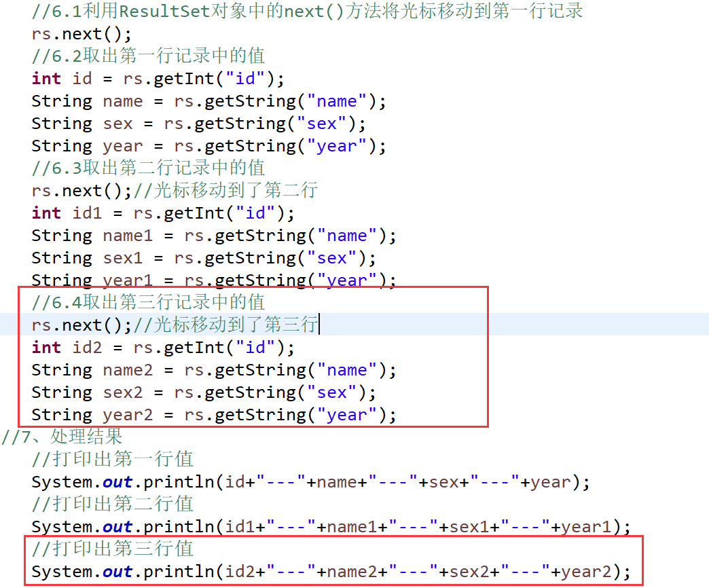Click the String name = rs.getString line
This screenshot has width=709, height=588.
[208, 101]
